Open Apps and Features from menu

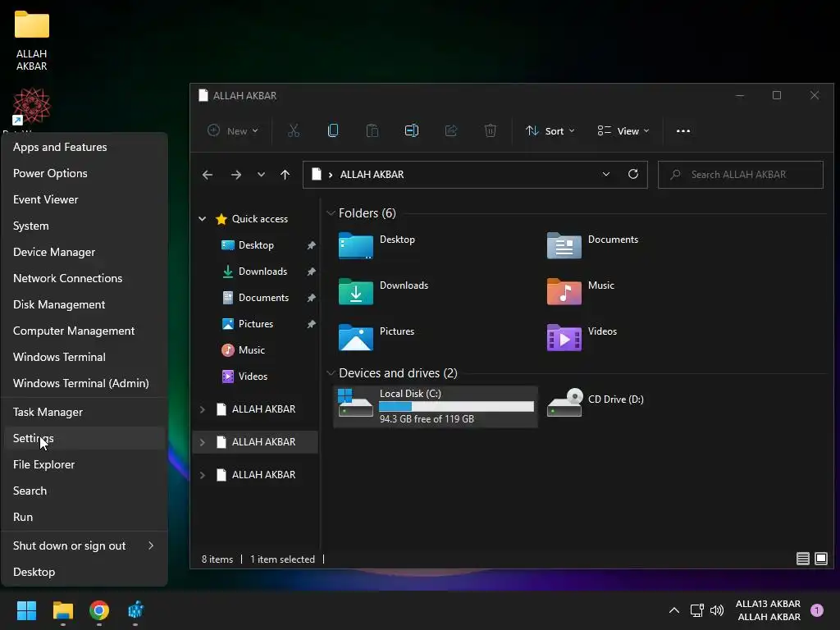pyautogui.click(x=84, y=147)
